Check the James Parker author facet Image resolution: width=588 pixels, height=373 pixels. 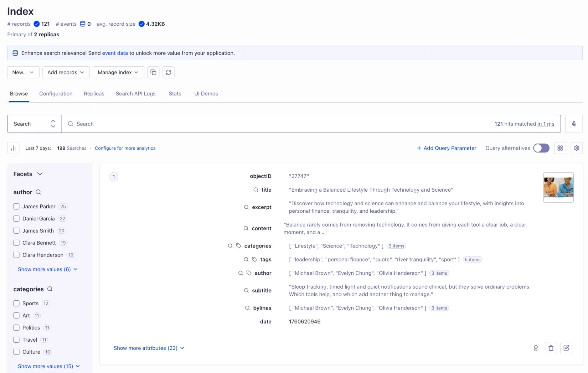pos(16,207)
